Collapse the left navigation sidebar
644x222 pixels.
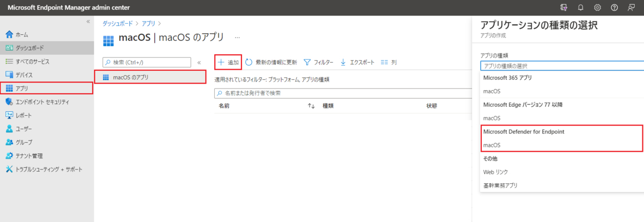88,21
